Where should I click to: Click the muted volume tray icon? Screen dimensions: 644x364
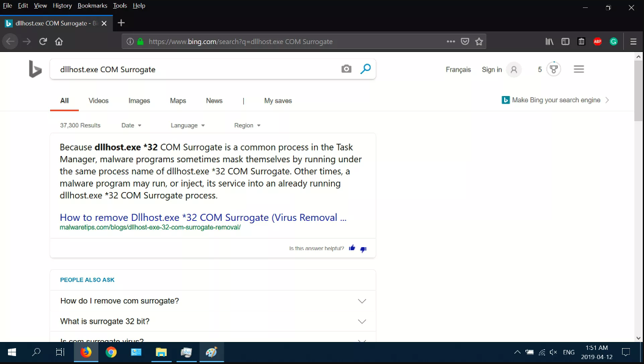(x=553, y=352)
